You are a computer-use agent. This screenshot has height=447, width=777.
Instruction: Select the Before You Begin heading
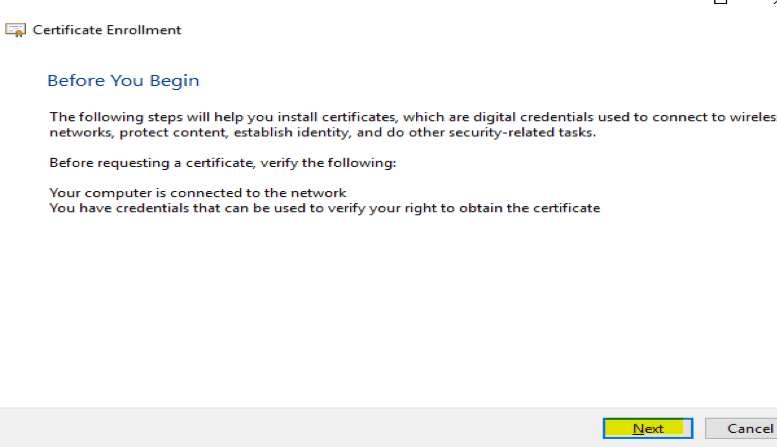click(123, 81)
